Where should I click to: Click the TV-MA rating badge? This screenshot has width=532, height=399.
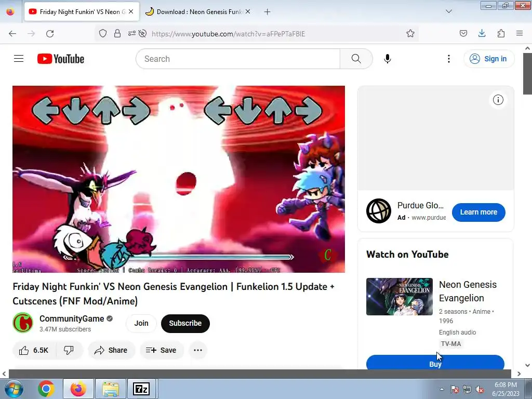[451, 344]
